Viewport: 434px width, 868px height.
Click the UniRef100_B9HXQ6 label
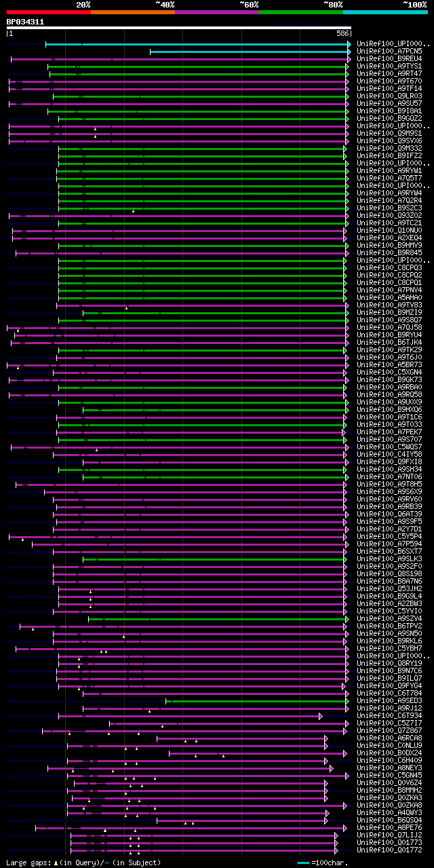click(x=389, y=409)
